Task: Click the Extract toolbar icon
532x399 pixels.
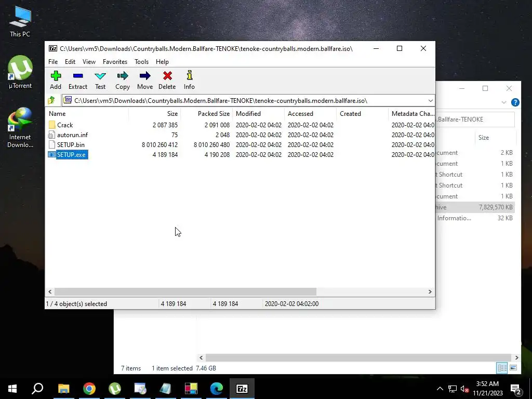Action: [x=78, y=80]
